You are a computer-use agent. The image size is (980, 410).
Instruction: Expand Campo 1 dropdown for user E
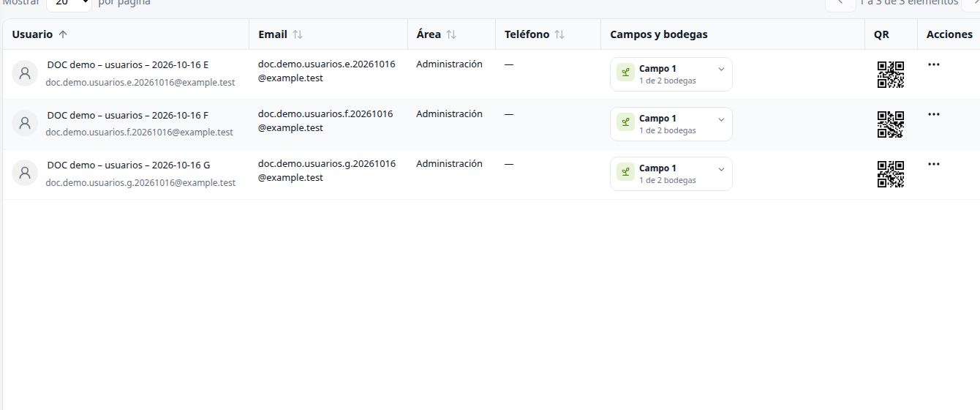(x=671, y=75)
